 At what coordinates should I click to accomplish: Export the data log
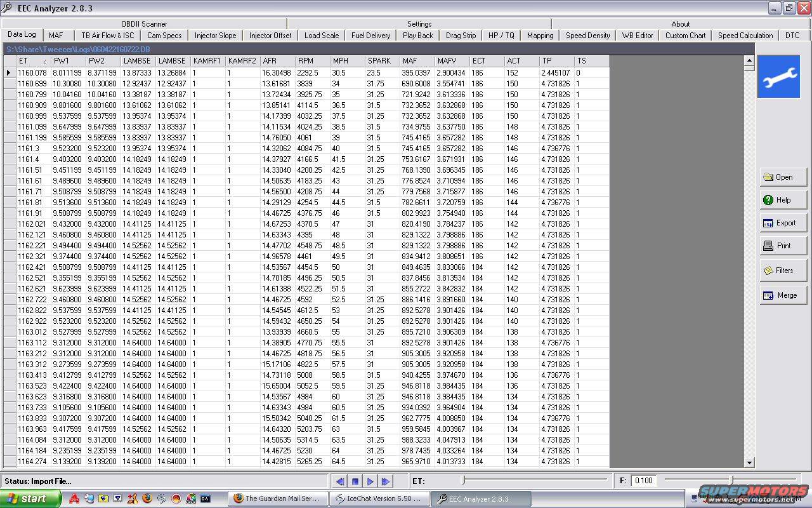click(x=783, y=223)
